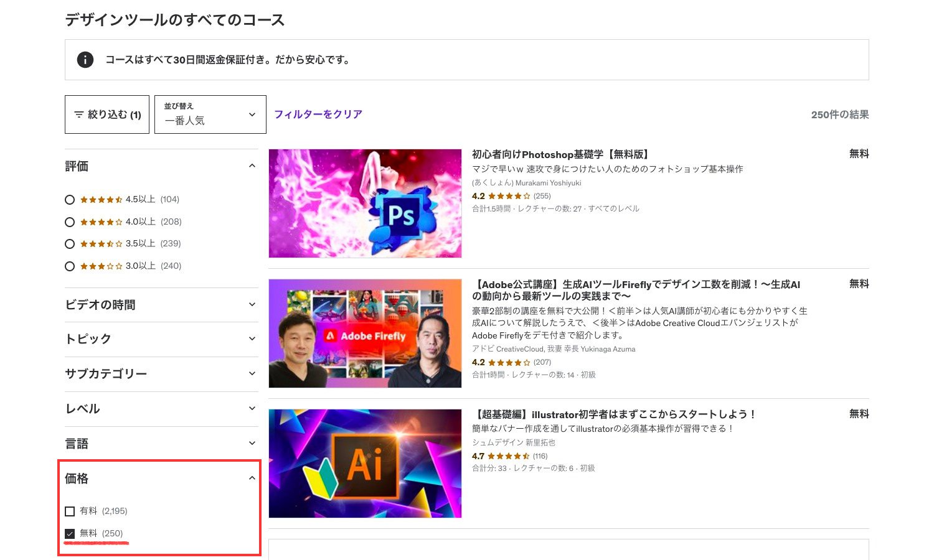
Task: Click the info icon in the refund guarantee banner
Action: (x=85, y=60)
